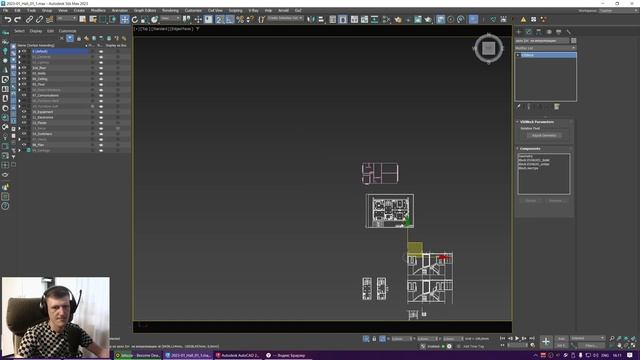The height and width of the screenshot is (360, 640).
Task: Click the object color swatch beside name field
Action: pos(573,40)
